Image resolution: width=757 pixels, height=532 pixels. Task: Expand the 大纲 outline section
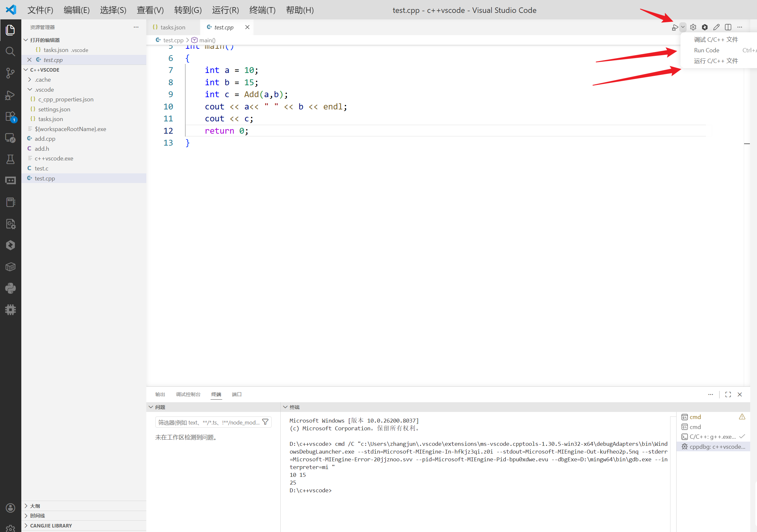point(26,506)
